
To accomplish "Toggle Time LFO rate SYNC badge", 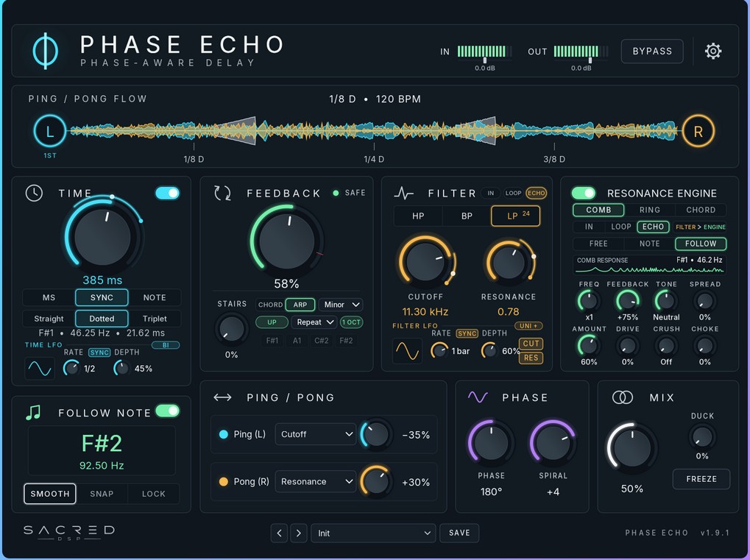I will [x=99, y=352].
